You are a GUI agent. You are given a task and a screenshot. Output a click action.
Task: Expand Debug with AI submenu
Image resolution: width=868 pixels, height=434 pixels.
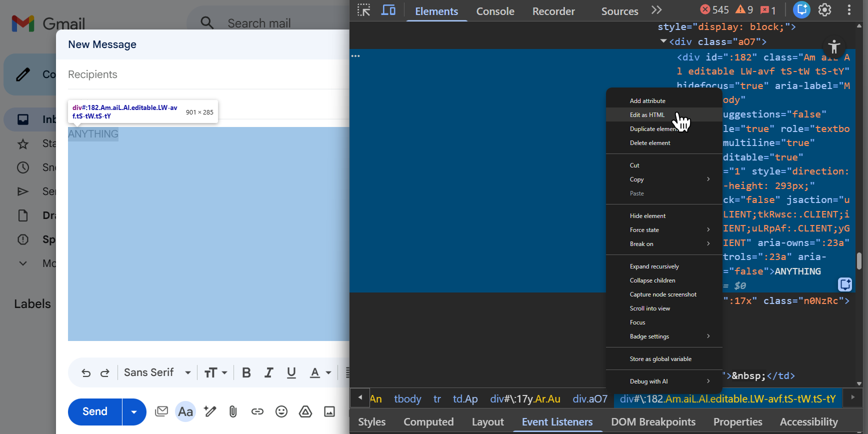click(664, 381)
